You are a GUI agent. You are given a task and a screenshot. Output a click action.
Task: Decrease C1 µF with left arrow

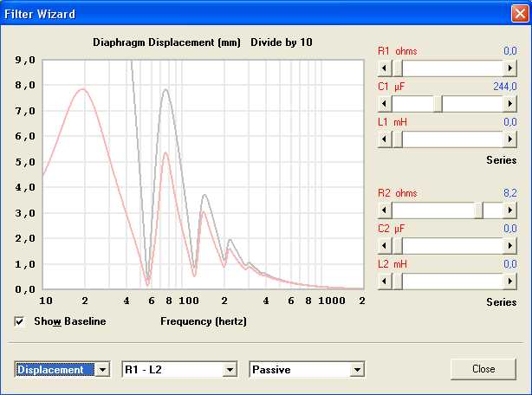386,103
